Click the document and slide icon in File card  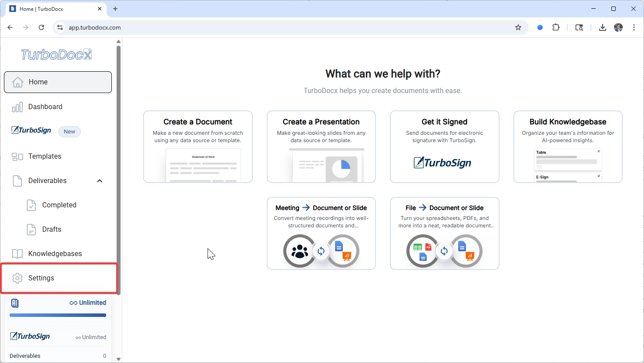466,251
